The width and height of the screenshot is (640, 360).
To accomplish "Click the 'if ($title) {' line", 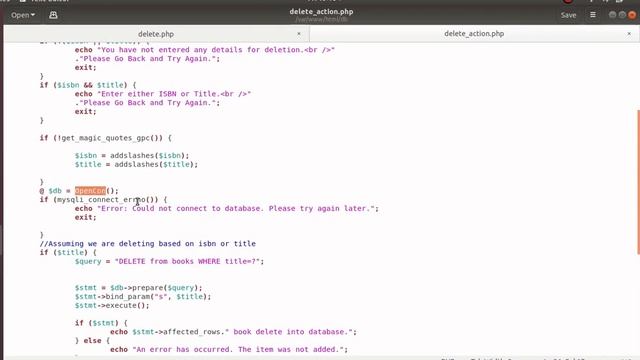I will (x=68, y=253).
